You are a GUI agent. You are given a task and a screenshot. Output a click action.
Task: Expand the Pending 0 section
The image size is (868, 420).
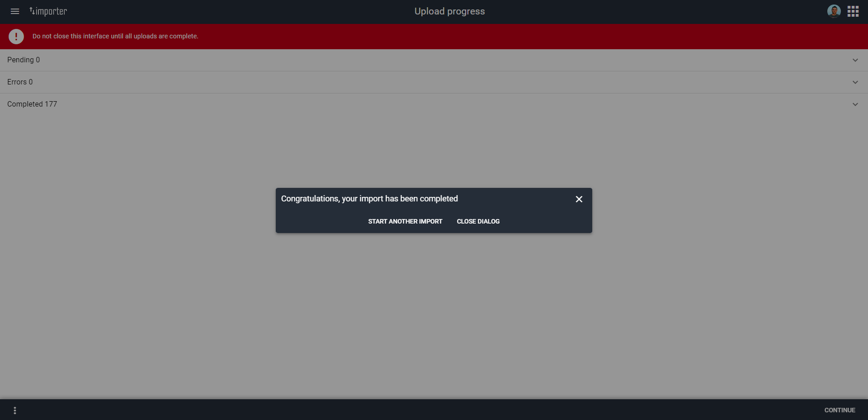[x=855, y=60]
